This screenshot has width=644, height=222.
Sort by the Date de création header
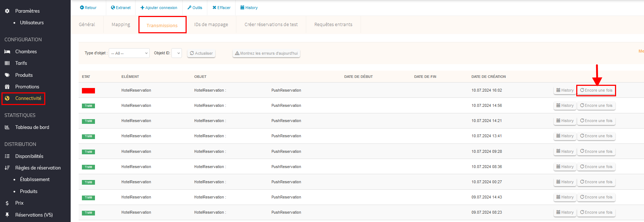click(489, 77)
